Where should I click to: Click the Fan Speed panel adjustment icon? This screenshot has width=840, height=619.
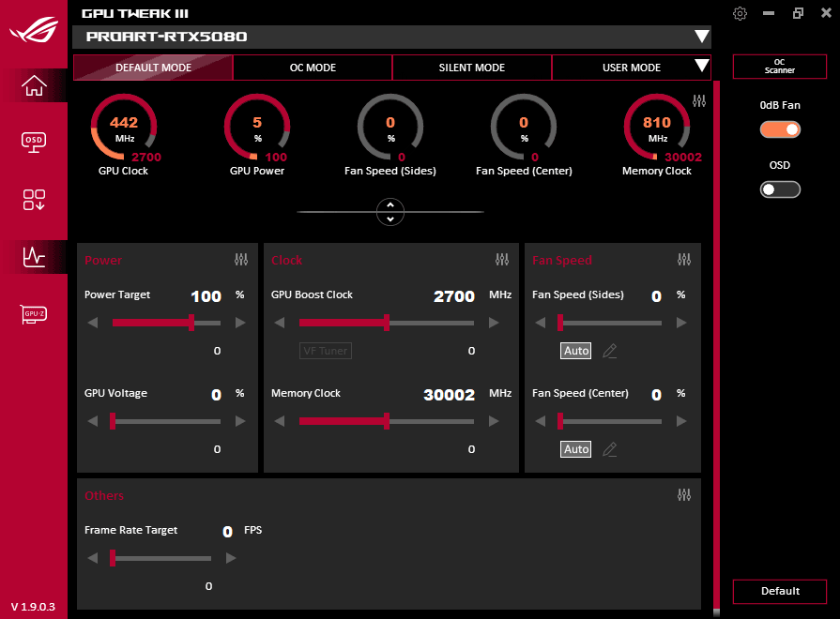tap(684, 259)
